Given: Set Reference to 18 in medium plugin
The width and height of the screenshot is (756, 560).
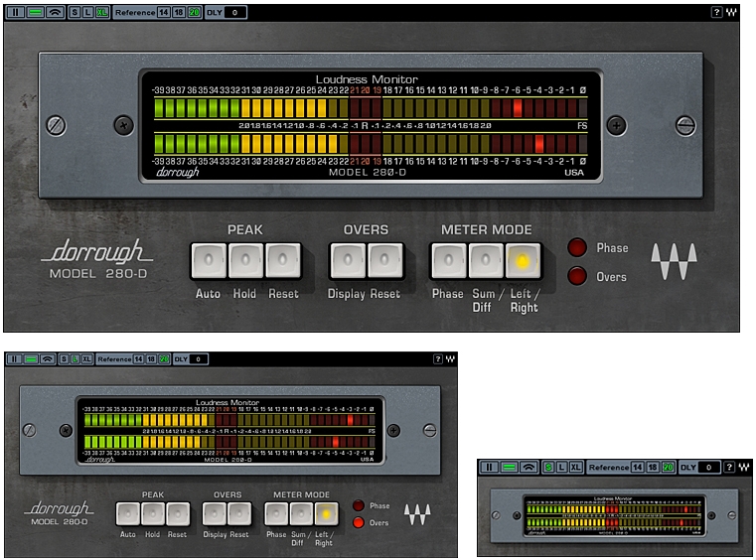Looking at the screenshot, I should (151, 359).
